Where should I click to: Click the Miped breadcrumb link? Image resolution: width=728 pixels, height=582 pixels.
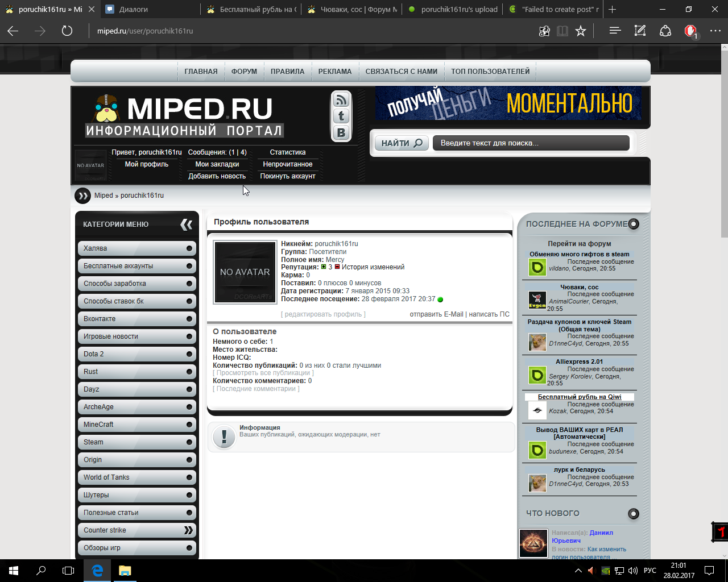click(x=104, y=196)
